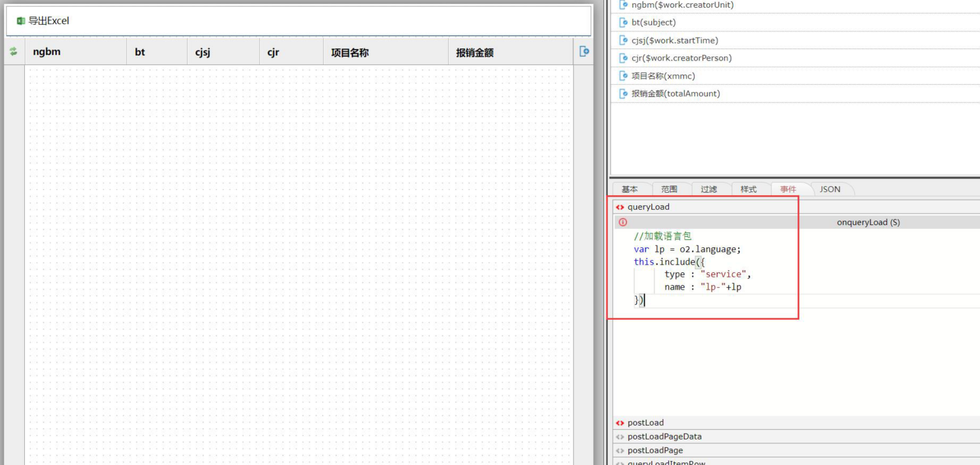This screenshot has height=465, width=980.
Task: Select the bt column header
Action: point(157,52)
